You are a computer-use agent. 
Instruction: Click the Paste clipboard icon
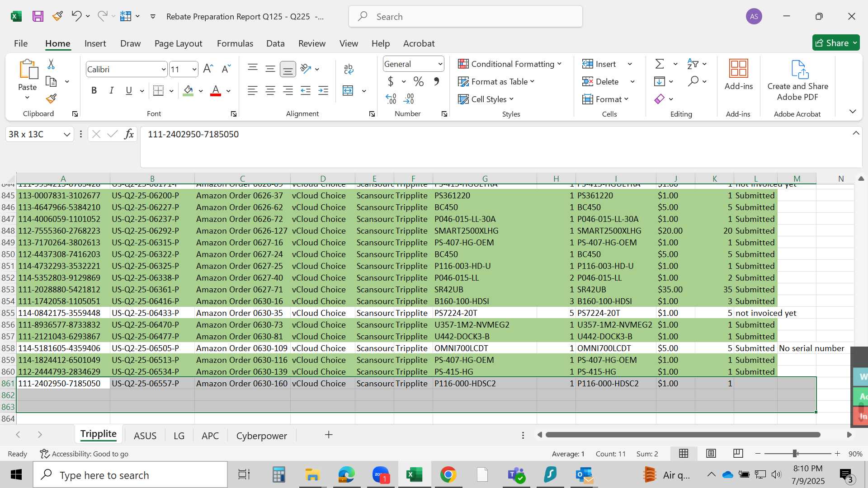pyautogui.click(x=28, y=69)
